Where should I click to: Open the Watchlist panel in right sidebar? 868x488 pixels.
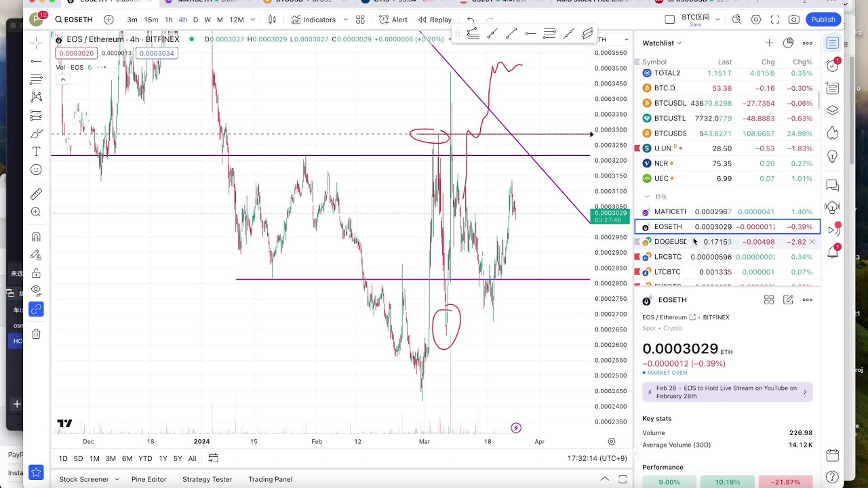833,43
